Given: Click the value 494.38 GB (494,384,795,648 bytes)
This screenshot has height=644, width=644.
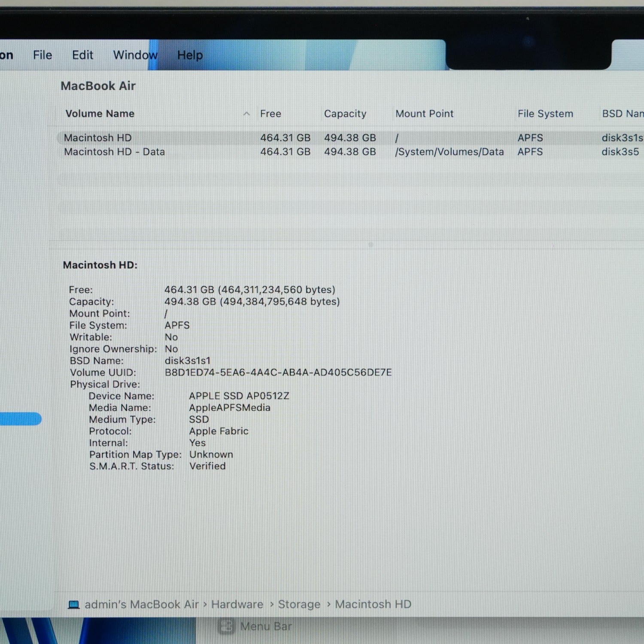Looking at the screenshot, I should tap(252, 301).
